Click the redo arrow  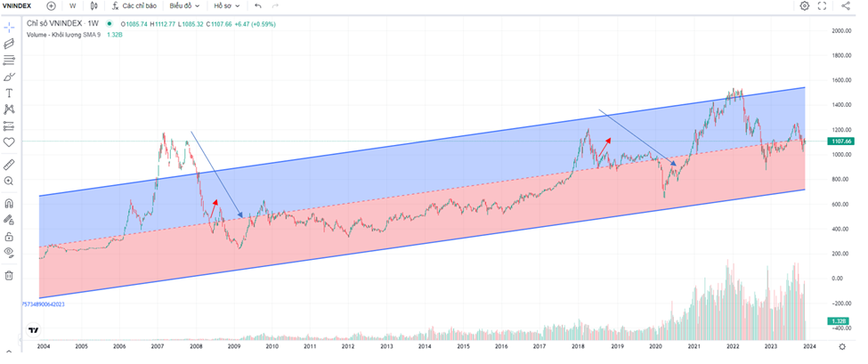coord(275,5)
